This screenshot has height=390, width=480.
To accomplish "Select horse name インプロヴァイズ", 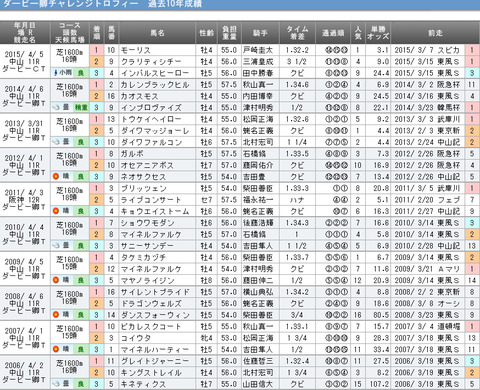I will coord(151,108).
